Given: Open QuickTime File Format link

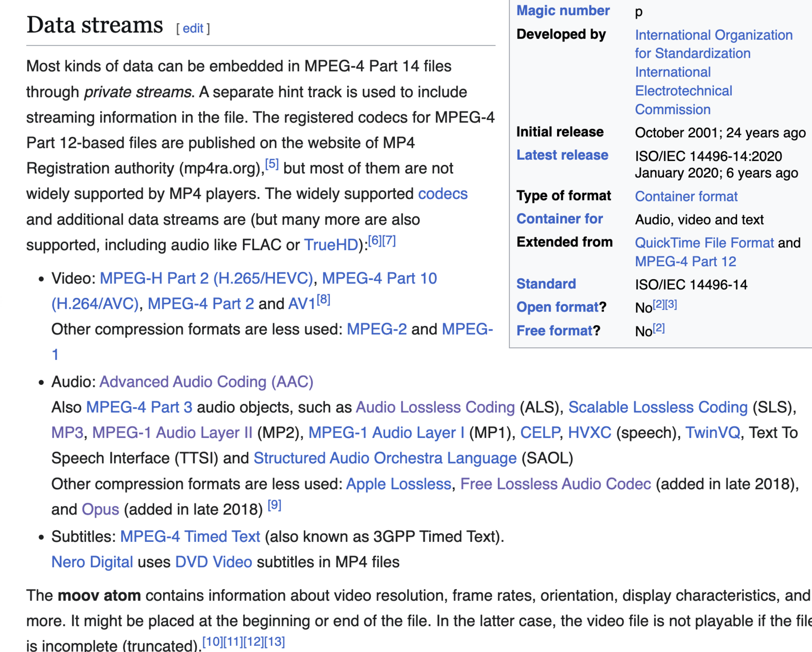Looking at the screenshot, I should tap(704, 243).
